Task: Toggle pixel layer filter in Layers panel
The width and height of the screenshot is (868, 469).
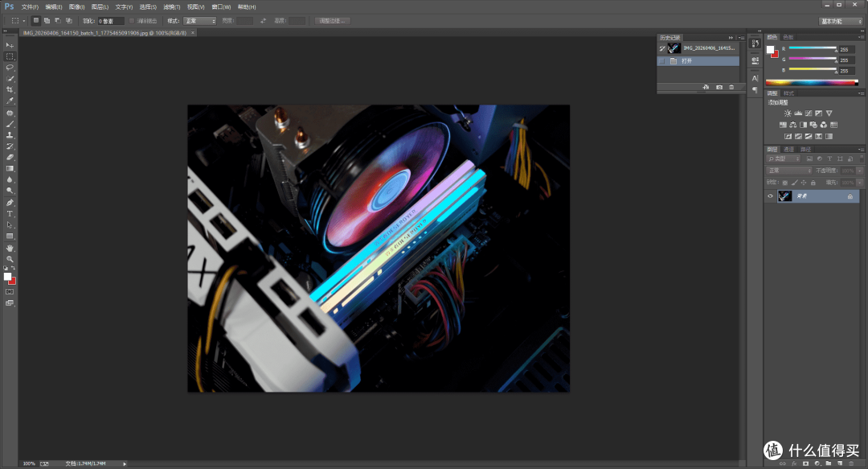Action: (x=809, y=159)
